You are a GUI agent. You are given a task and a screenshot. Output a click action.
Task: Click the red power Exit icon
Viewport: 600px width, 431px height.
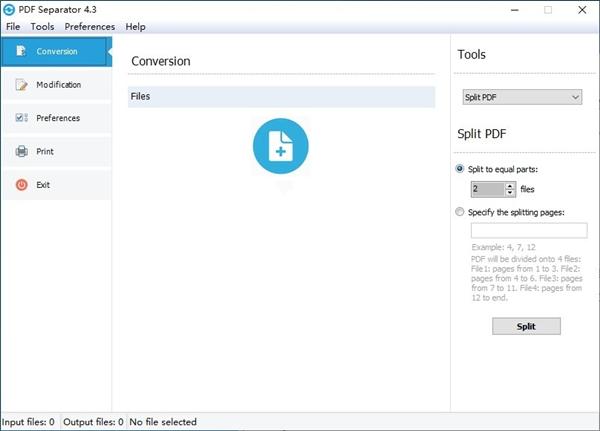tap(21, 184)
